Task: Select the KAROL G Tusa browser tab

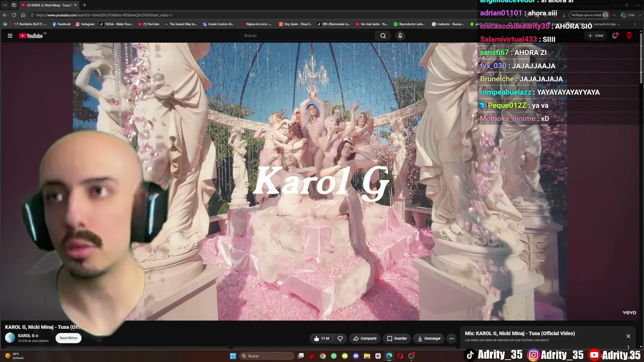Action: (49, 5)
